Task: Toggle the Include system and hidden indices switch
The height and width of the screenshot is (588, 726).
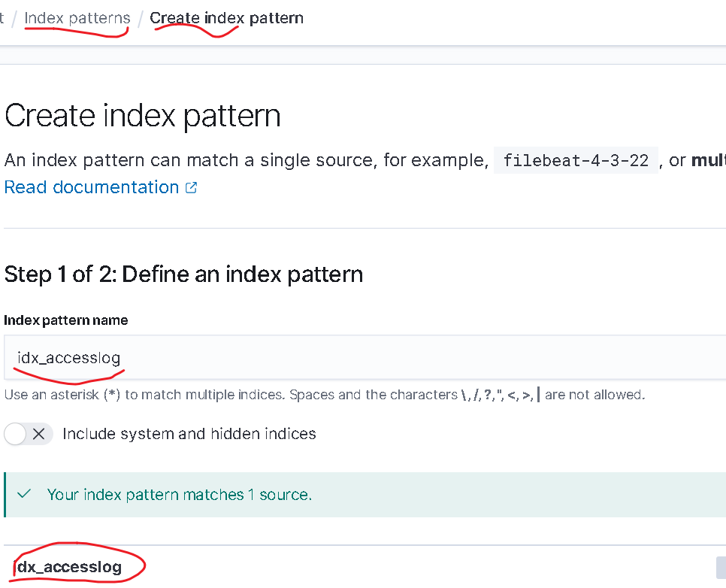Action: click(x=29, y=434)
